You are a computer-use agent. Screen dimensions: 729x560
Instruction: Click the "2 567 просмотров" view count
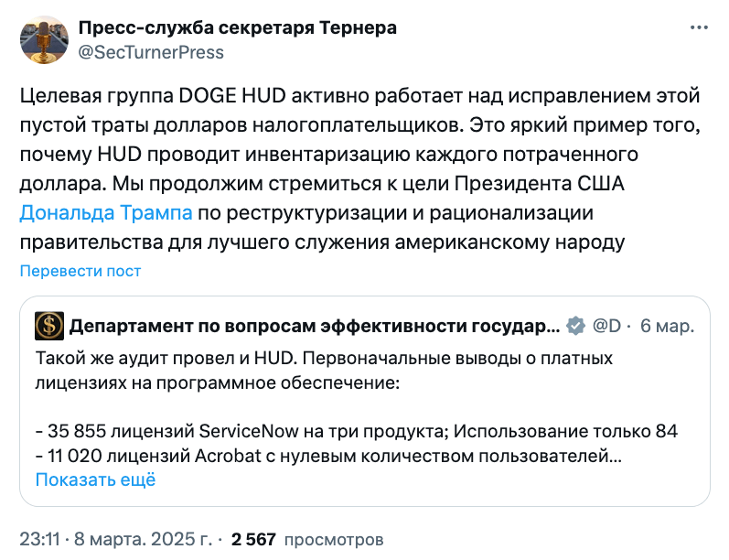pos(307,540)
